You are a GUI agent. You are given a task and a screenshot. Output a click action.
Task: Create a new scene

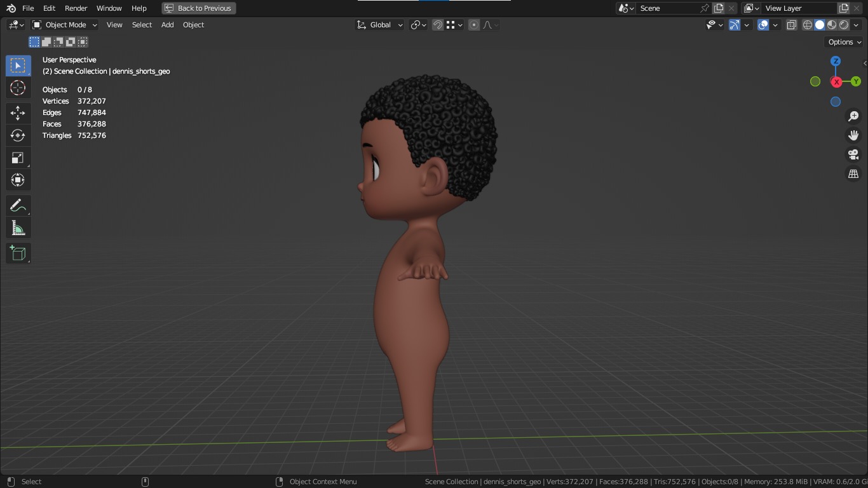pyautogui.click(x=719, y=8)
